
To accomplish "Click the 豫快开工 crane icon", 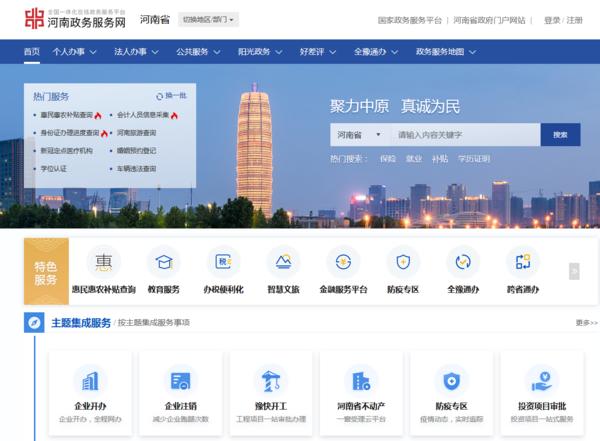I will point(270,381).
